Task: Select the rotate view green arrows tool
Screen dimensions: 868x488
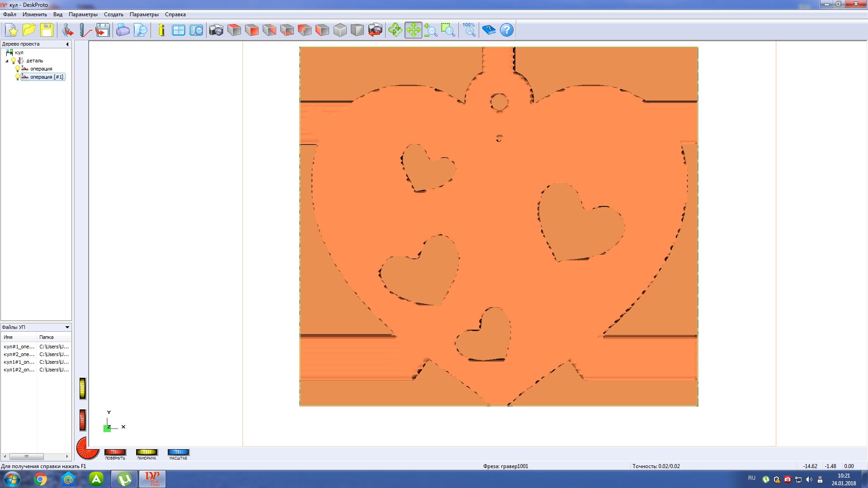Action: 395,30
